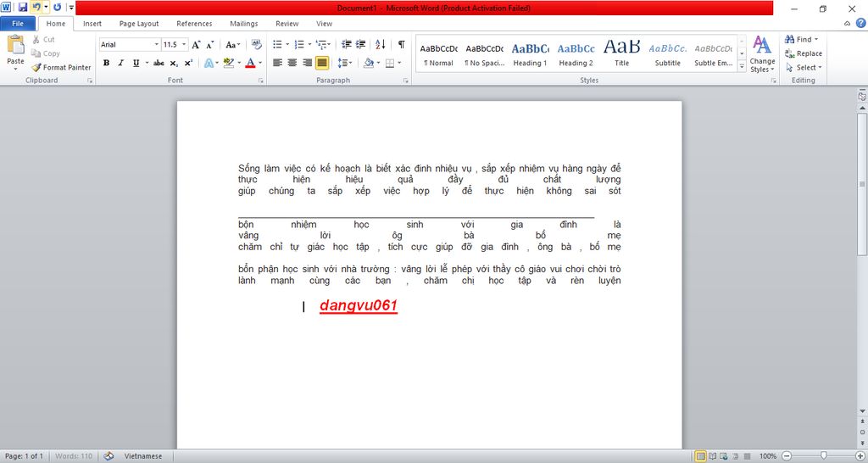Screen dimensions: 868x463
Task: Toggle Underline formatting
Action: coord(136,63)
